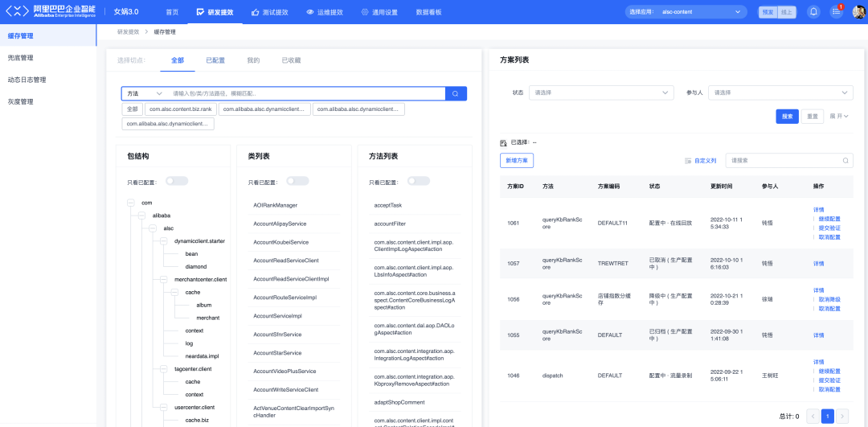Open the 测试提效 top menu

(269, 11)
